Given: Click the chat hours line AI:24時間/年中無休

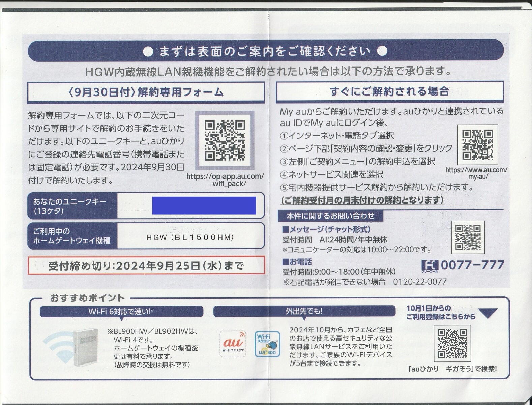Looking at the screenshot, I should [x=334, y=240].
